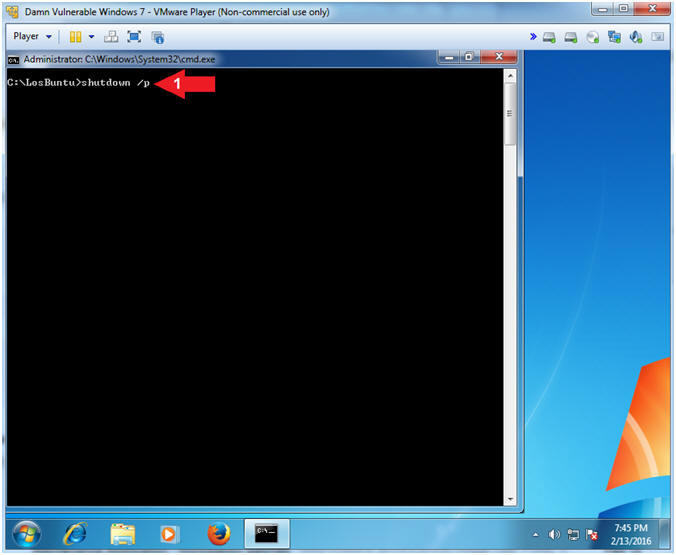Screen dimensions: 676x555
Task: Click the sound card device icon
Action: [x=636, y=38]
